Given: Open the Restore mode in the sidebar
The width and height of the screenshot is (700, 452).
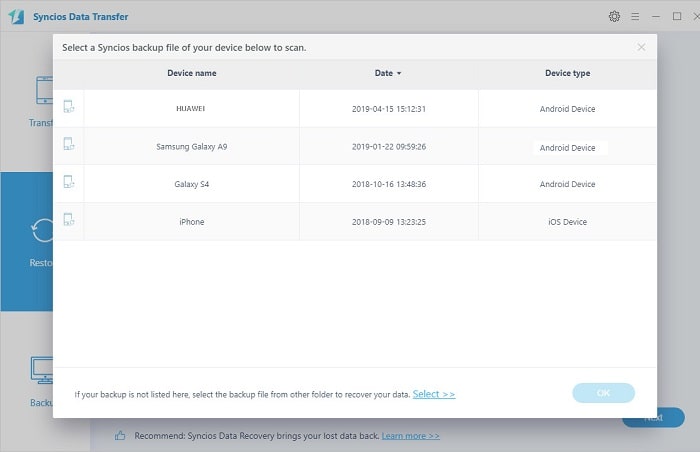Looking at the screenshot, I should click(27, 242).
